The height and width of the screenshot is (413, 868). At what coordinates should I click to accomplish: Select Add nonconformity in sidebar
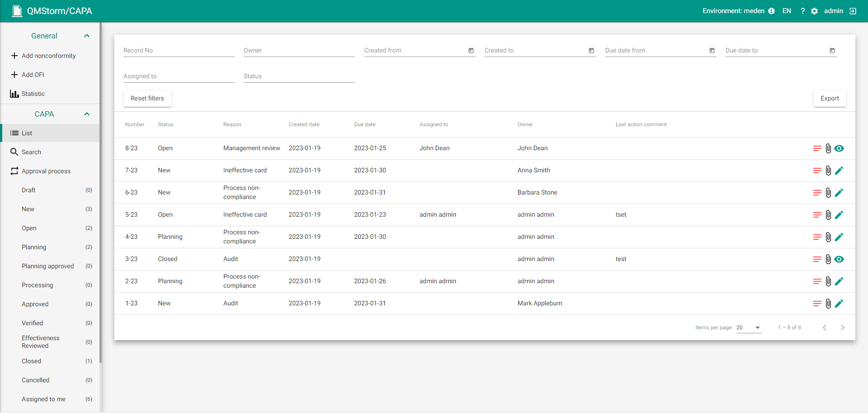pyautogui.click(x=50, y=56)
